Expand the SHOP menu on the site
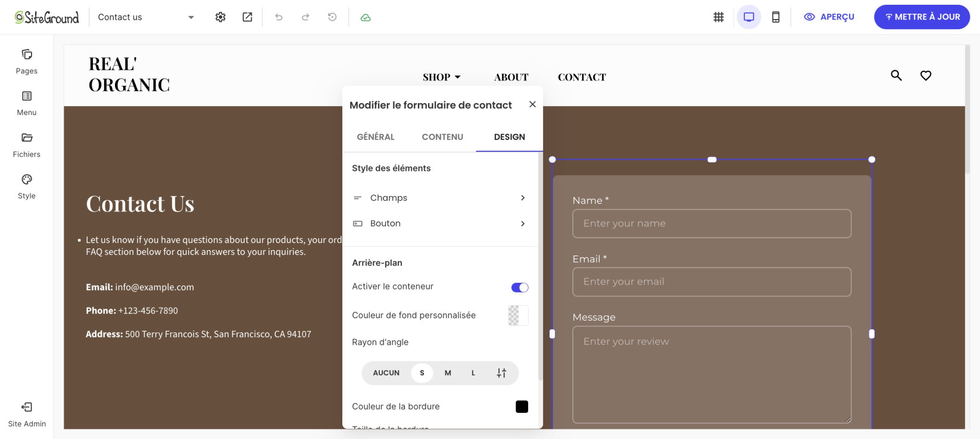The image size is (980, 439). 442,77
